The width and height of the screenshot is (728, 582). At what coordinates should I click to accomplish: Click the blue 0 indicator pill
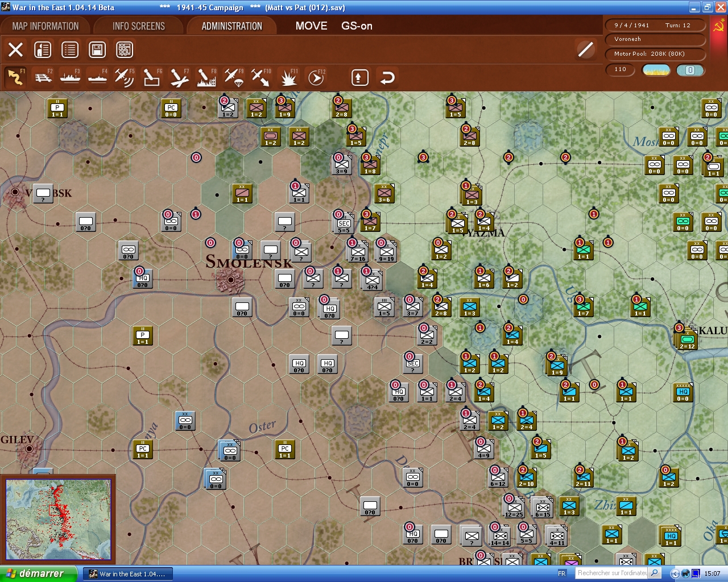(690, 70)
